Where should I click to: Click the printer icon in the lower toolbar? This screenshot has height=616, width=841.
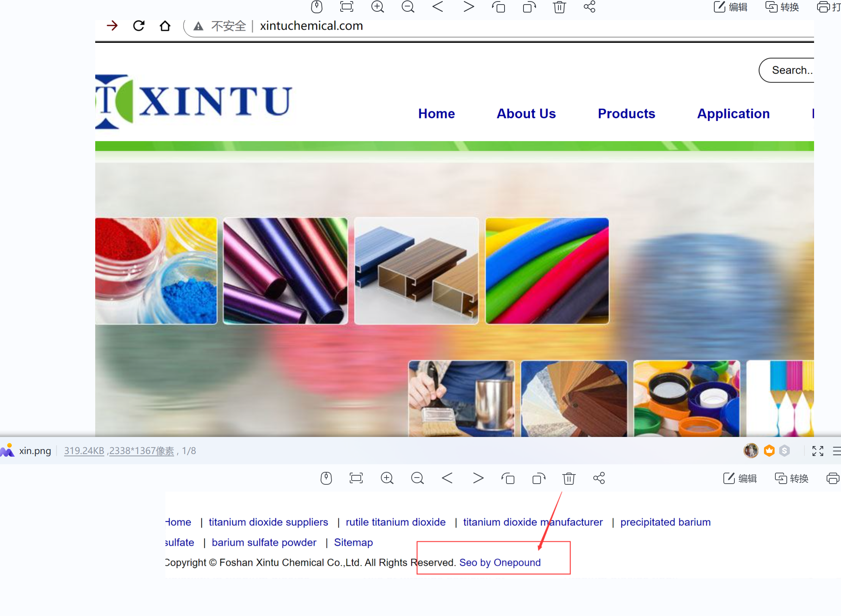click(833, 478)
